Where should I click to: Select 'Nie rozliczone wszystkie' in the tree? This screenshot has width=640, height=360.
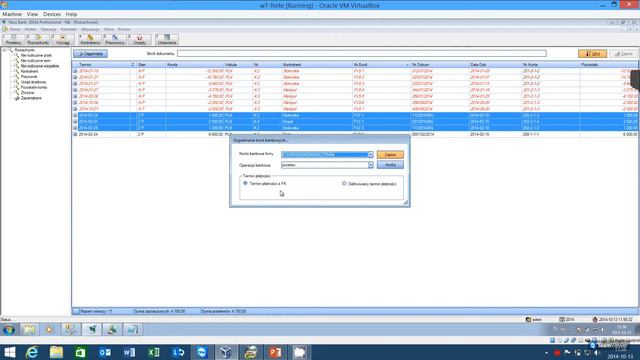point(40,66)
